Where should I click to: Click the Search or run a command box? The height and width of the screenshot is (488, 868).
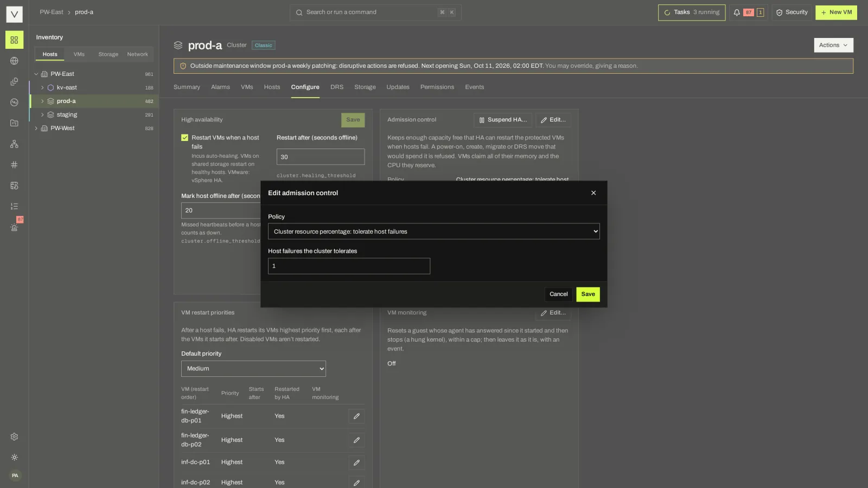coord(375,12)
